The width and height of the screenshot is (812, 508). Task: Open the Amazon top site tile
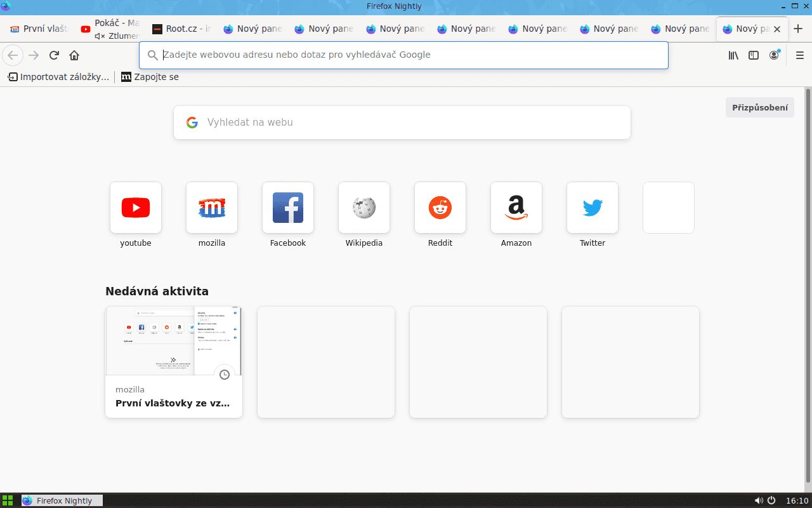pyautogui.click(x=516, y=208)
